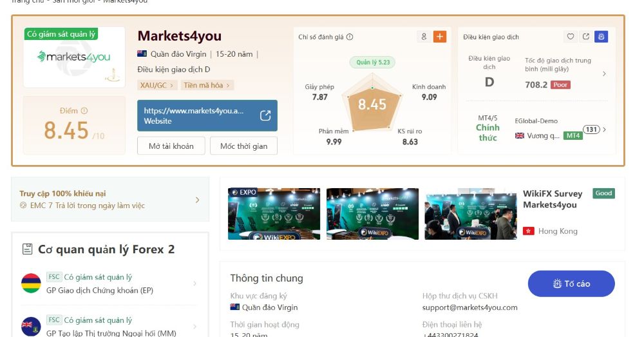Screen dimensions: 644x337
Task: Click the info icon next to Chỉ số đánh giá
Action: point(350,37)
